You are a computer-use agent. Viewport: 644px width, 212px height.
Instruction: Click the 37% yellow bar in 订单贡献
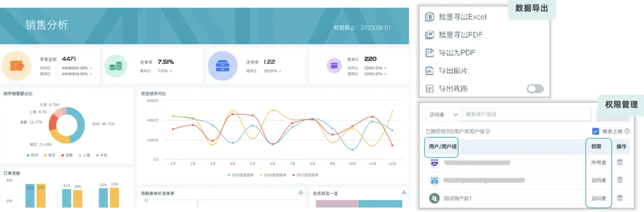pos(41,196)
